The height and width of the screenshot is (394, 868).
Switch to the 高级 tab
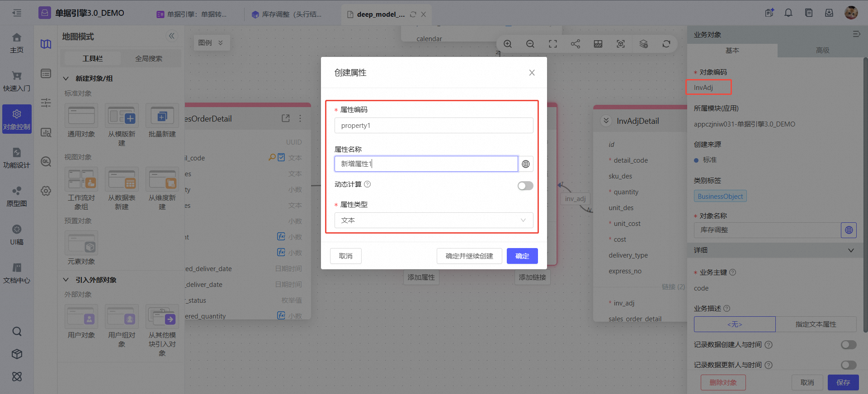[x=822, y=51]
